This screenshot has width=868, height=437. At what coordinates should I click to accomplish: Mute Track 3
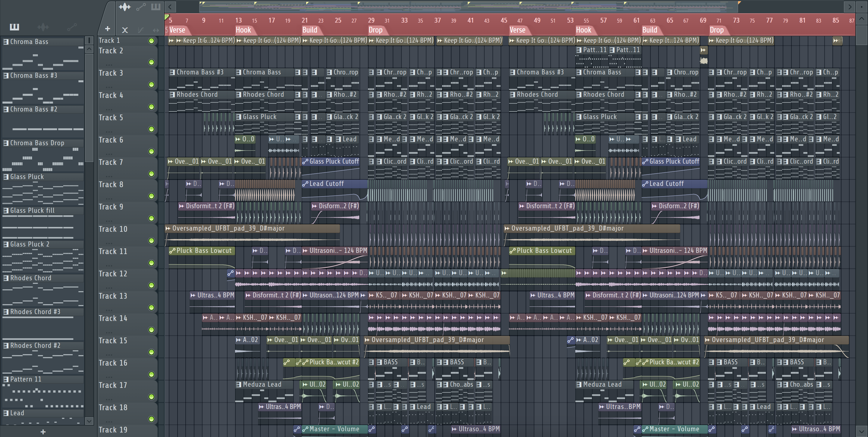point(151,85)
